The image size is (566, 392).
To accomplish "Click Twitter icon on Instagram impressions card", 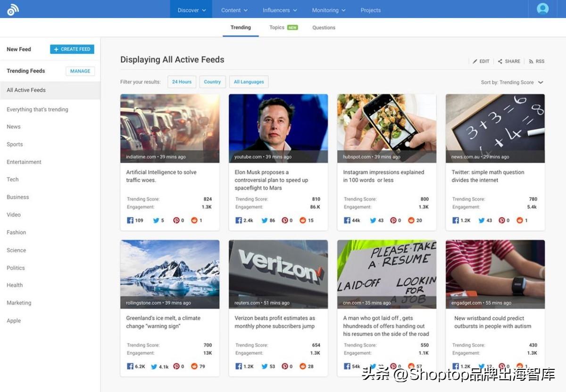I will coord(373,220).
